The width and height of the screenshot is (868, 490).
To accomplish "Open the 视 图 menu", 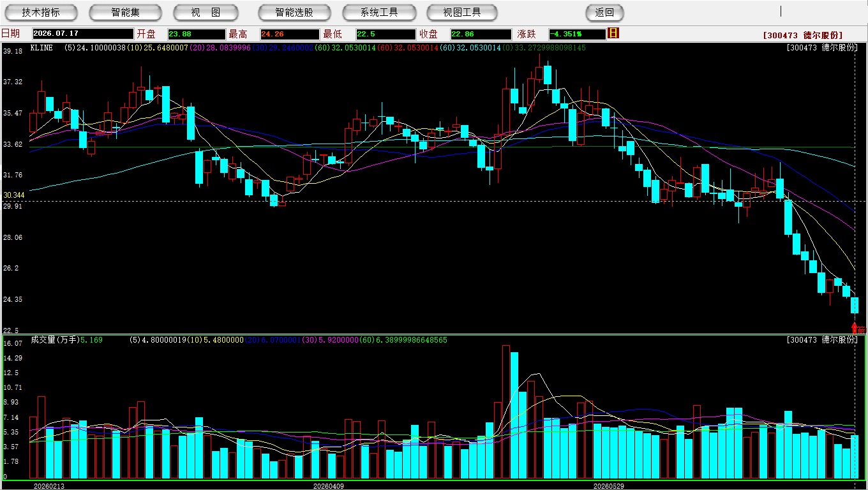I will [206, 13].
